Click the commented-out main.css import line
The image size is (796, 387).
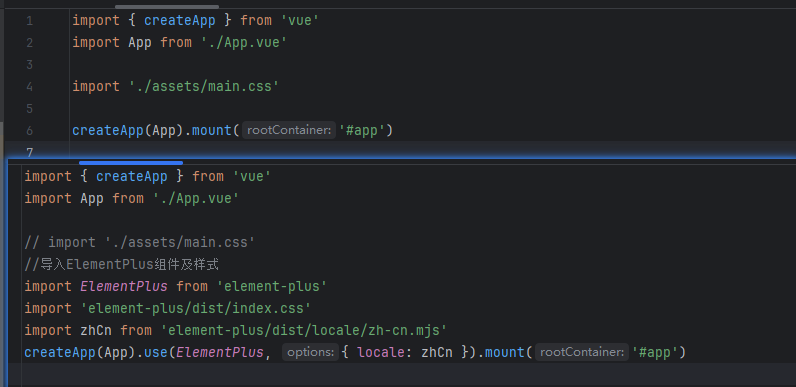coord(140,242)
